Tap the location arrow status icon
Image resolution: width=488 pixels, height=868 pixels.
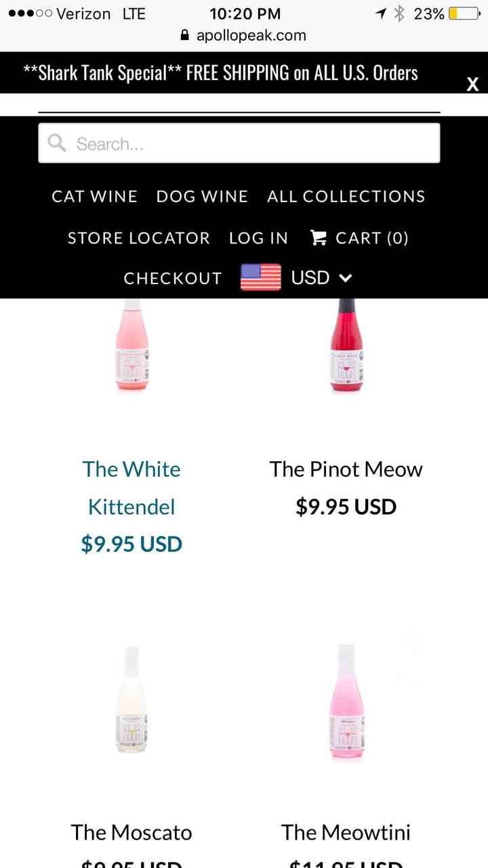click(x=381, y=14)
